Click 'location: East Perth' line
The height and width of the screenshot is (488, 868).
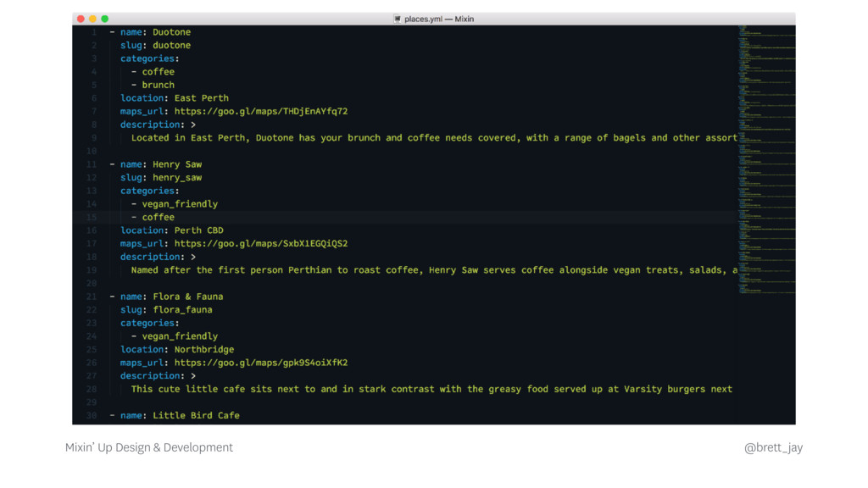175,98
